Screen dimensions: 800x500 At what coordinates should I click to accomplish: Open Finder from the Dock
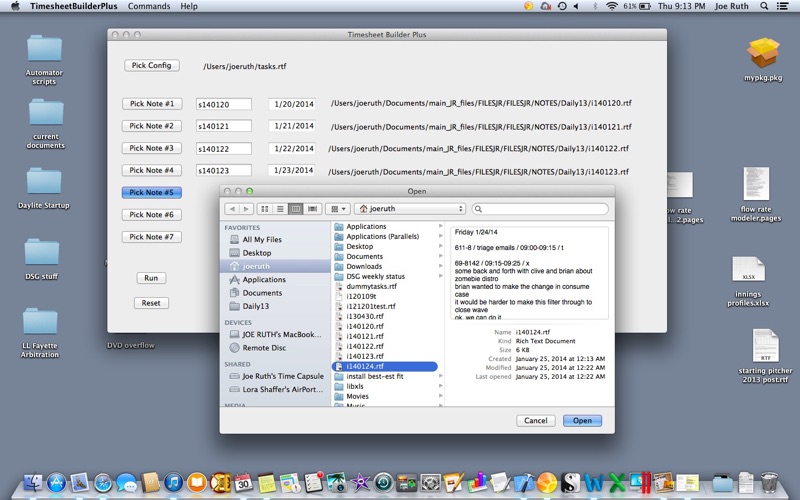coord(33,482)
